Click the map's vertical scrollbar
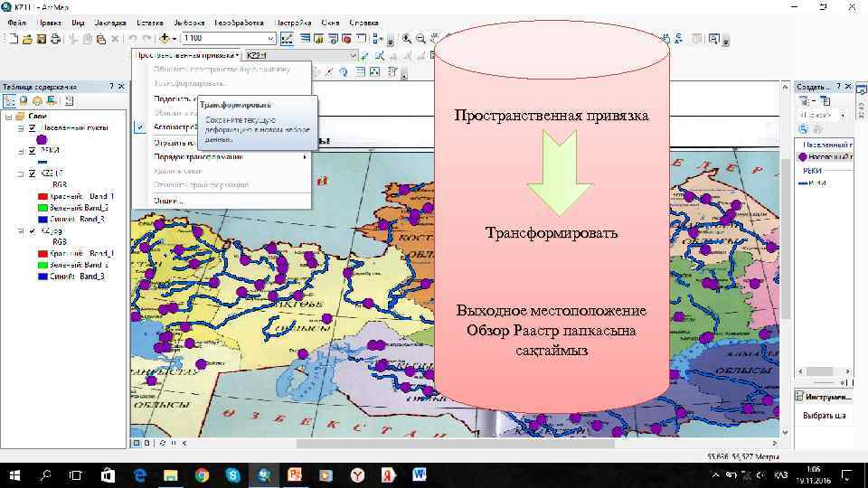The height and width of the screenshot is (488, 868). click(786, 239)
